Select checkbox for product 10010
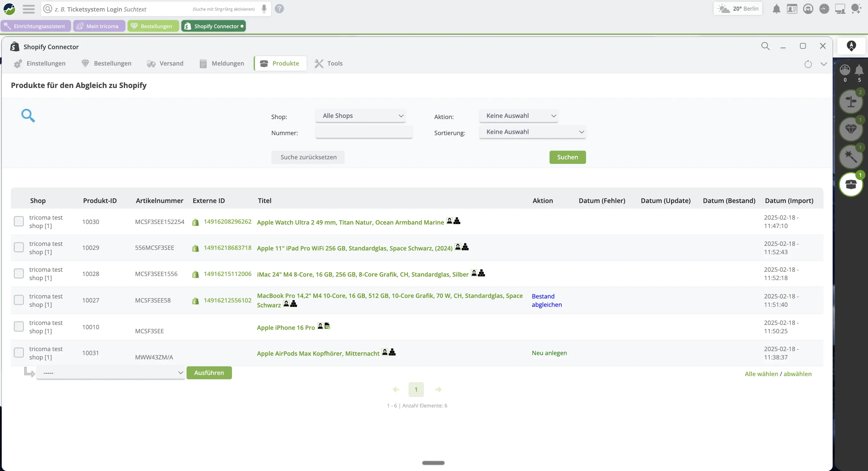The image size is (868, 471). (x=19, y=327)
